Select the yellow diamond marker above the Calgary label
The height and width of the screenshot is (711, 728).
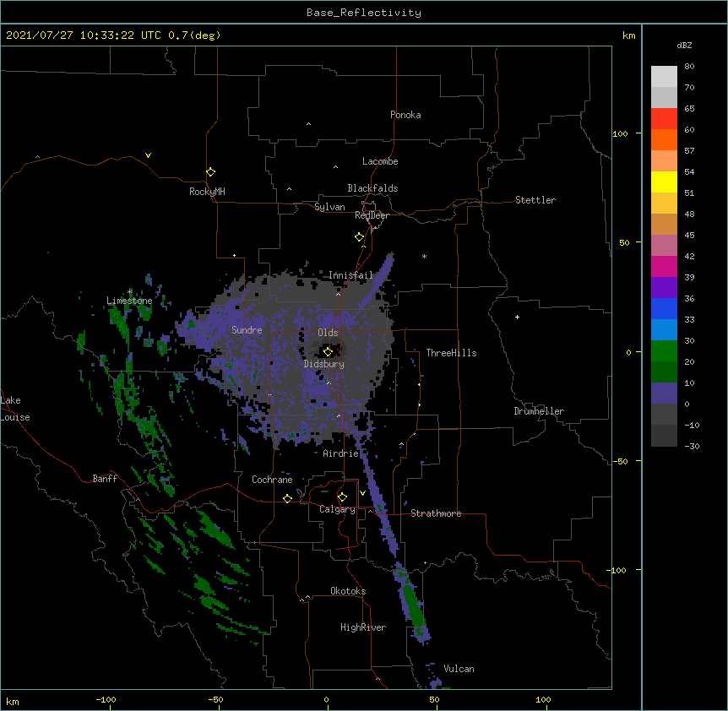pos(342,497)
